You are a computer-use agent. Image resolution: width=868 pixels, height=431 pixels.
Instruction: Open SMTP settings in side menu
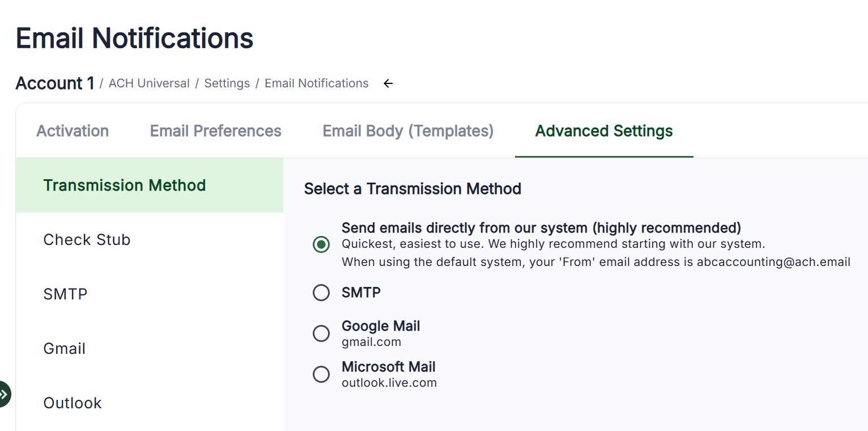pyautogui.click(x=65, y=294)
